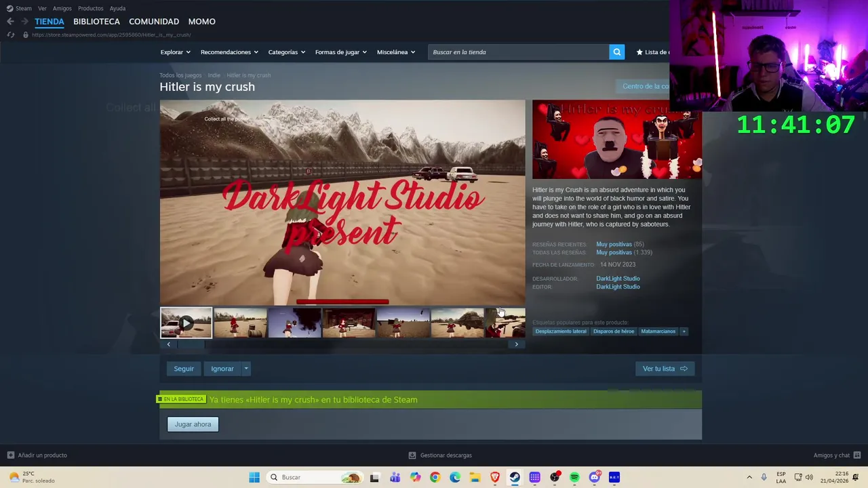
Task: Open the Desplazamiento lateral tag
Action: click(x=561, y=331)
